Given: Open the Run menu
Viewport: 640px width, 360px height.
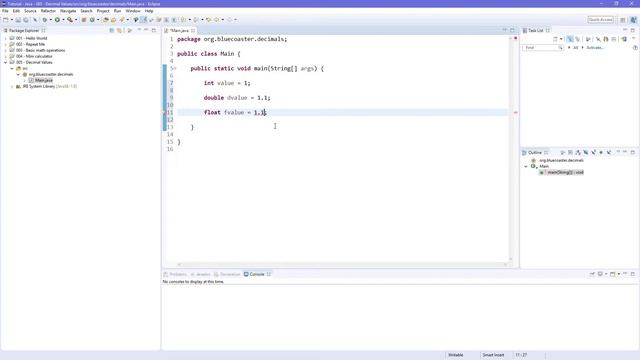Looking at the screenshot, I should pos(118,11).
